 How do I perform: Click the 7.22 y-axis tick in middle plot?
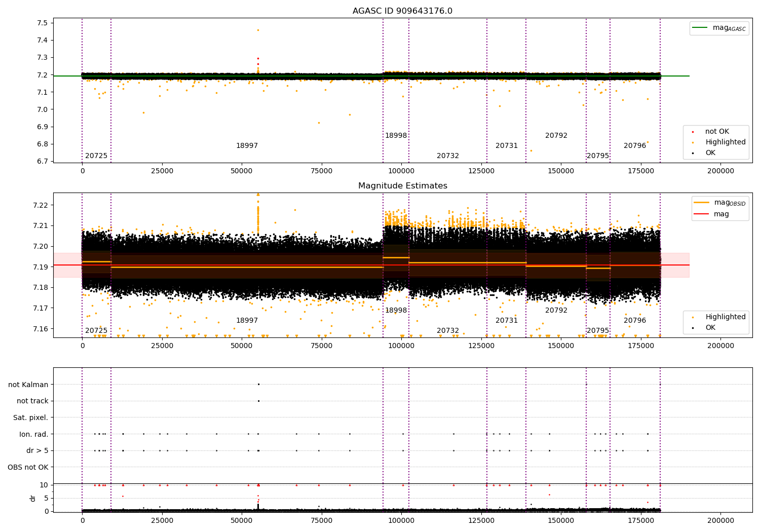click(40, 205)
